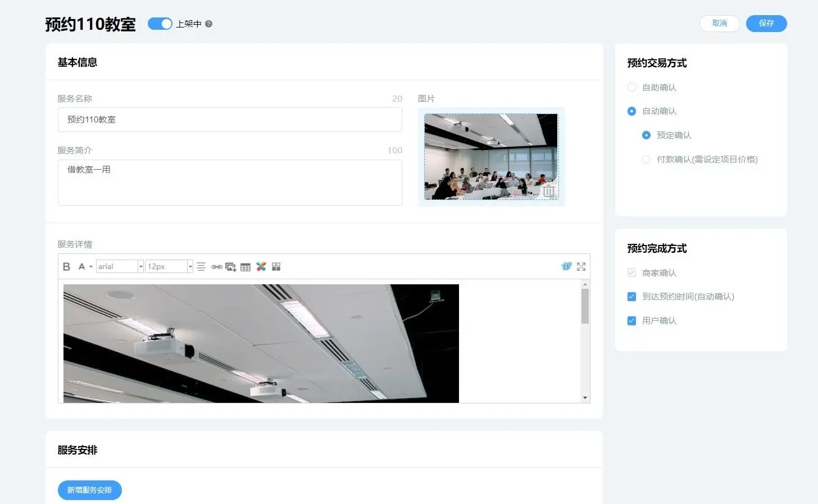Open the paragraph alignment icon
The height and width of the screenshot is (504, 818).
point(201,267)
